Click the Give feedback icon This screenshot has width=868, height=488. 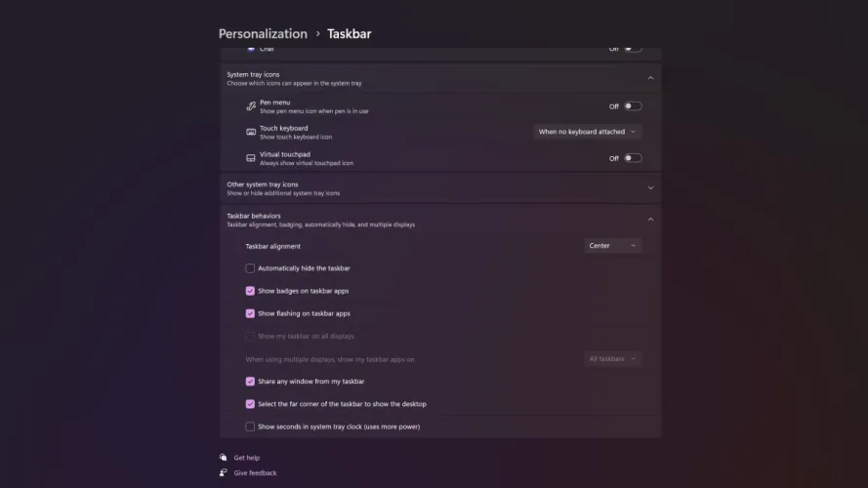[224, 472]
